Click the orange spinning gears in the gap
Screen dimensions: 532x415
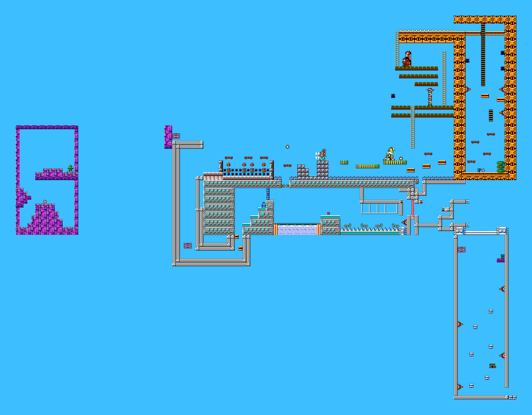point(286,186)
